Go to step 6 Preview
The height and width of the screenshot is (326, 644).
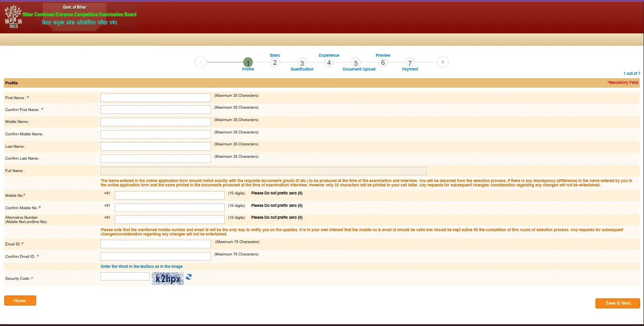tap(382, 62)
